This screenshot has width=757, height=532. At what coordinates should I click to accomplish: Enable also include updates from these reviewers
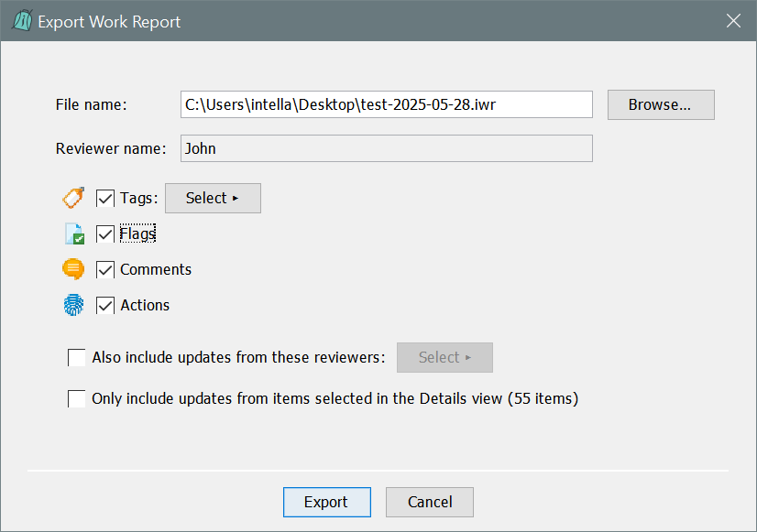[77, 357]
